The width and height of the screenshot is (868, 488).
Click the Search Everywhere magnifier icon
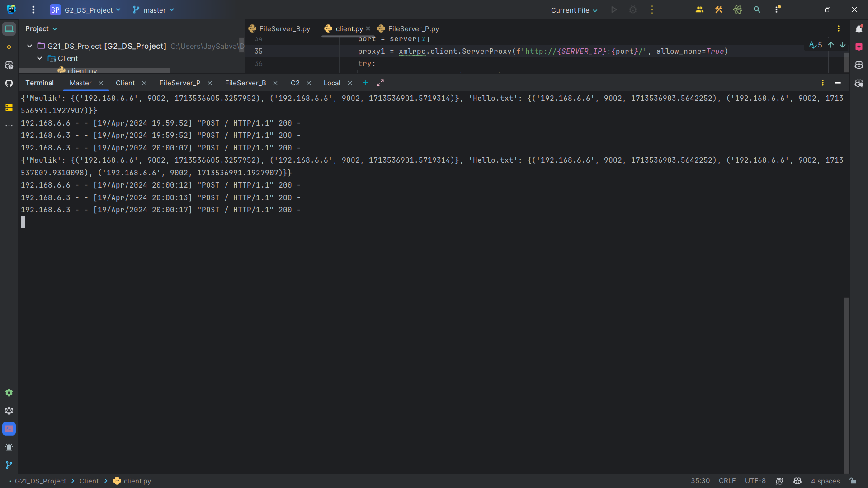[757, 9]
